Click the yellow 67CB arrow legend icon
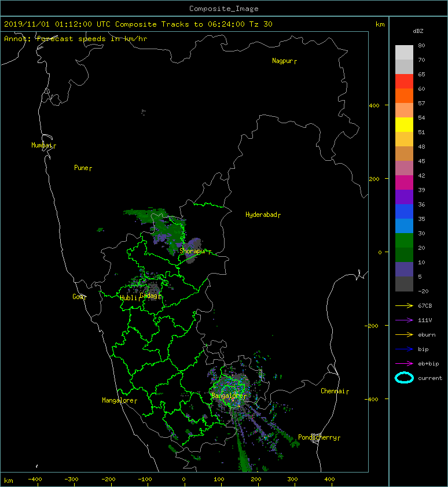This screenshot has height=487, width=448. point(404,306)
